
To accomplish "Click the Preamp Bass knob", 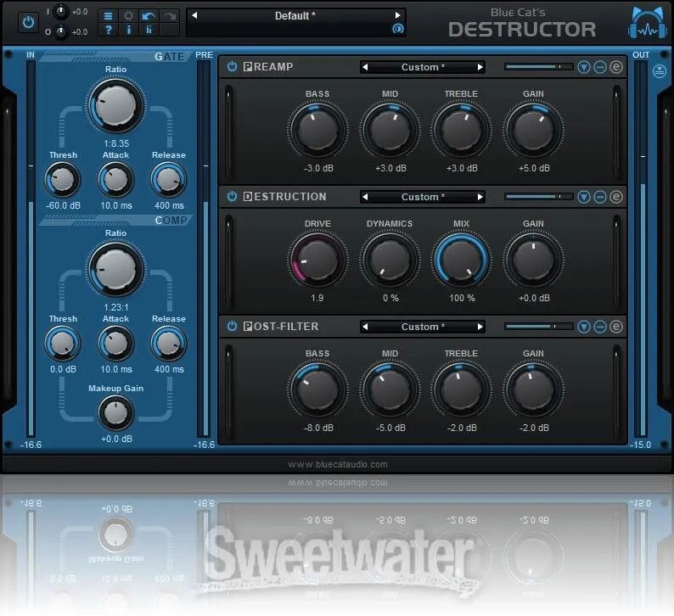I will (317, 129).
